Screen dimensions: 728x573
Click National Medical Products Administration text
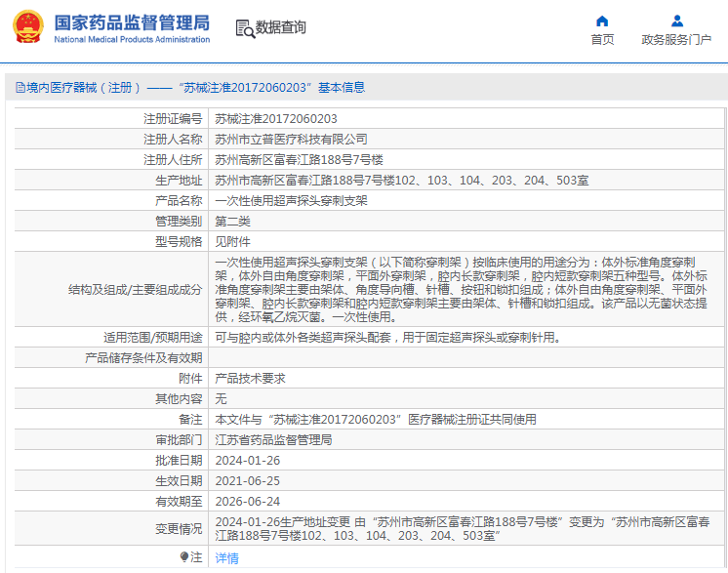(132, 39)
